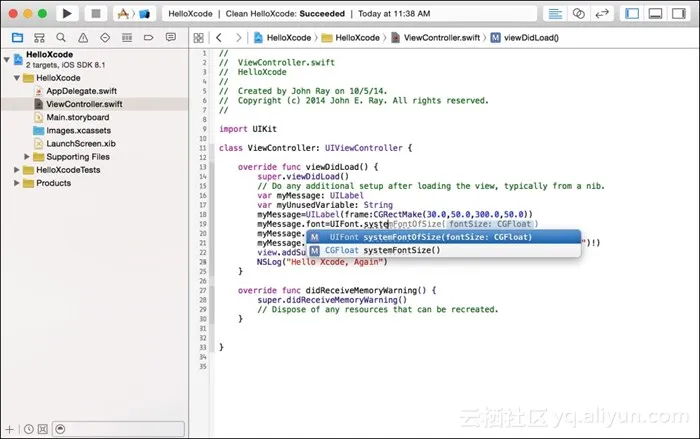Click line number 13 in gutter
The image size is (700, 439).
(203, 167)
